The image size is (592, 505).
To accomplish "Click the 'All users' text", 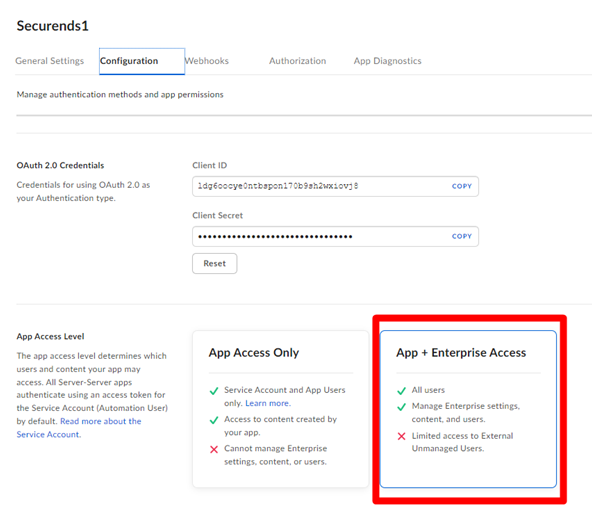I will click(x=428, y=390).
